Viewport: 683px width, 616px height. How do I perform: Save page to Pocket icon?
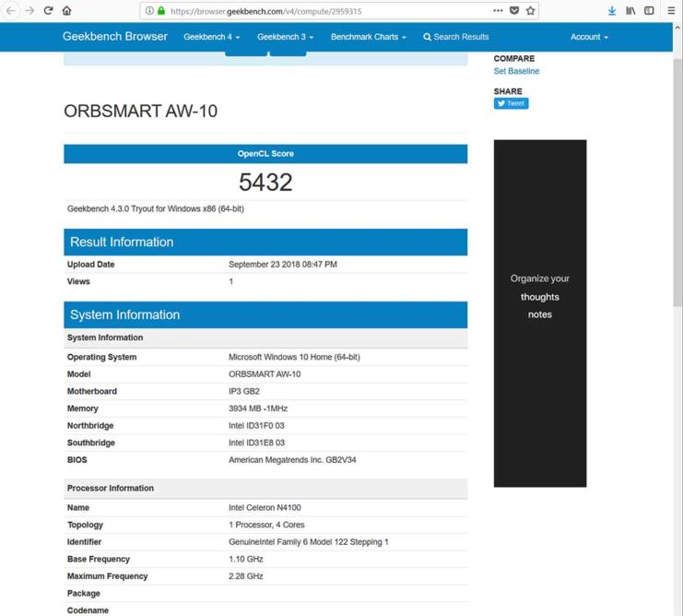click(x=514, y=11)
